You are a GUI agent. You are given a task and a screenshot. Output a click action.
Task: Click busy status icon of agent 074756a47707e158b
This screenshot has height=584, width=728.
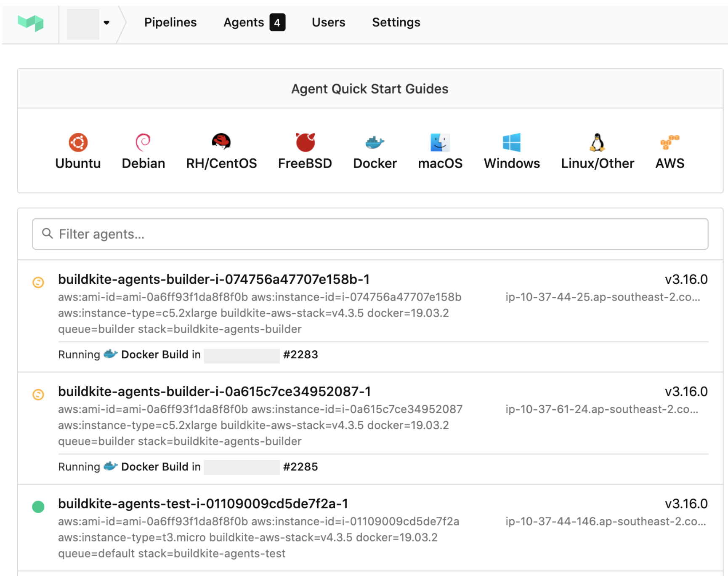point(38,282)
